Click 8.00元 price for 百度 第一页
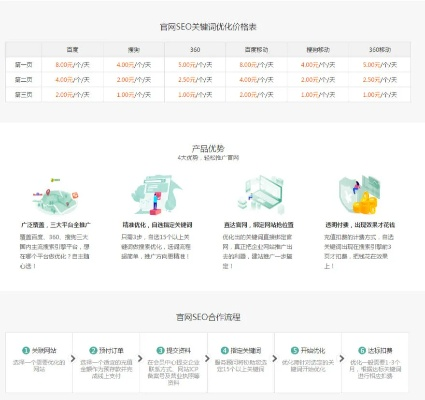The width and height of the screenshot is (425, 400). click(x=64, y=65)
